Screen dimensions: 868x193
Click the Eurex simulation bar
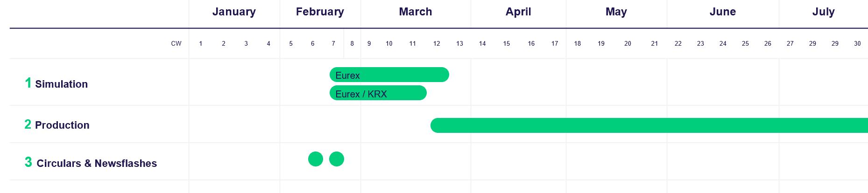389,75
